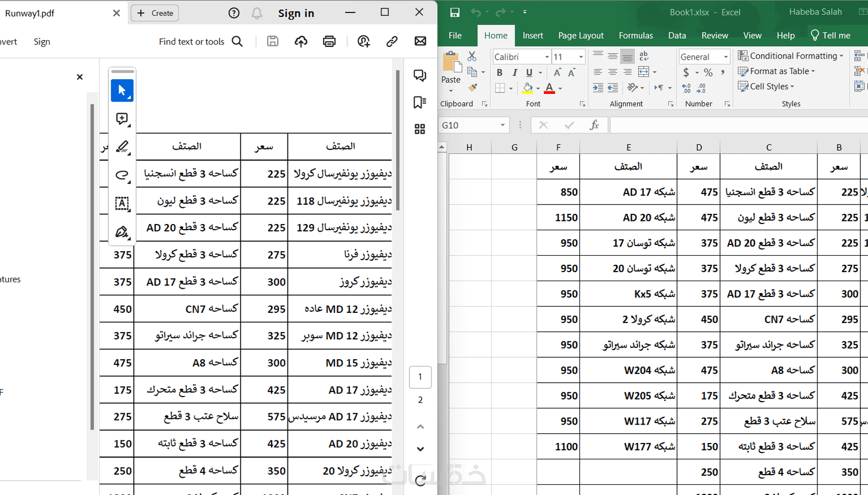
Task: Open the page thumbnails panel
Action: pyautogui.click(x=420, y=129)
